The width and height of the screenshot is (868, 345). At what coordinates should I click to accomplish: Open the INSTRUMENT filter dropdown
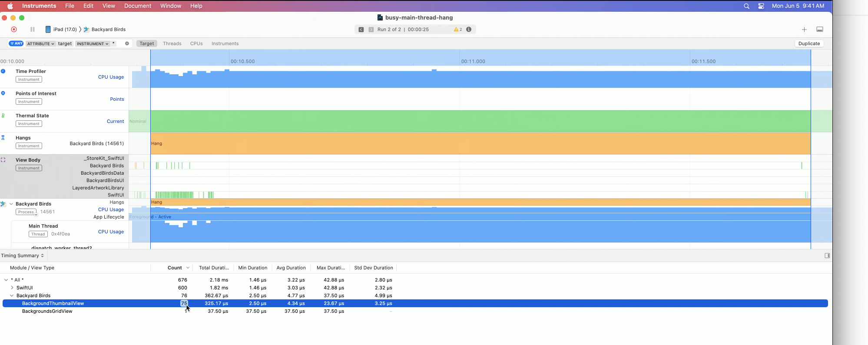point(93,43)
